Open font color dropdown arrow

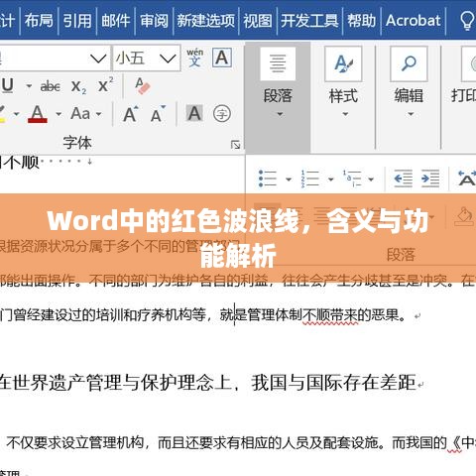[59, 114]
